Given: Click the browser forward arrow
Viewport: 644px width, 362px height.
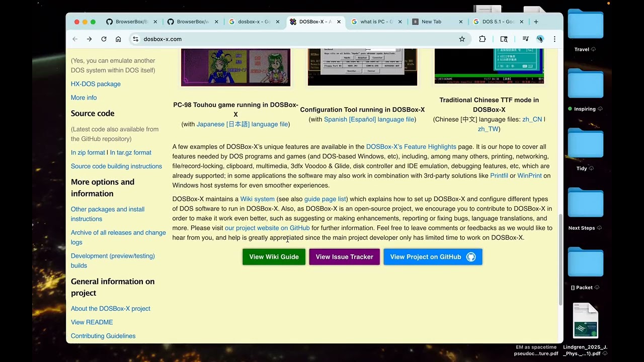Looking at the screenshot, I should pyautogui.click(x=89, y=39).
